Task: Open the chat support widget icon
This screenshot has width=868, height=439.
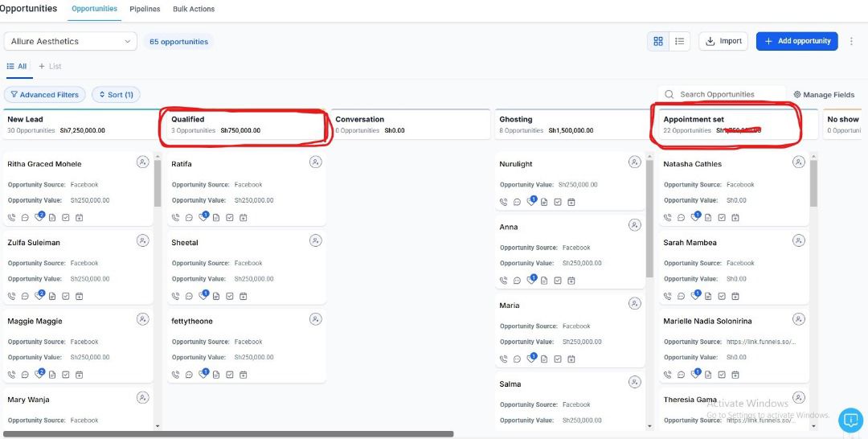Action: [x=851, y=421]
